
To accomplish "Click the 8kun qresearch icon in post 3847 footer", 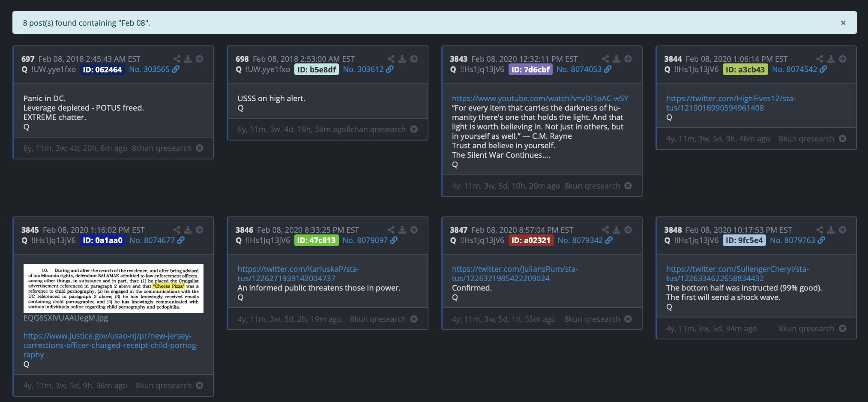I will (628, 319).
